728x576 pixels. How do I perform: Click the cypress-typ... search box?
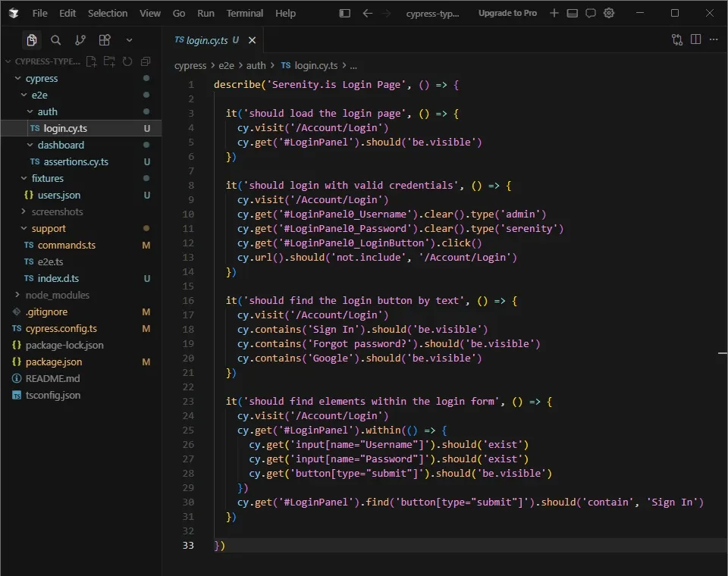(x=433, y=14)
